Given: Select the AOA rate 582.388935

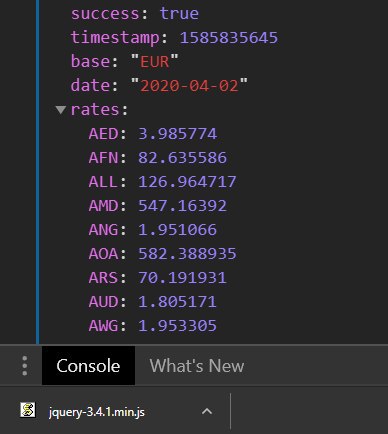Looking at the screenshot, I should point(187,254).
